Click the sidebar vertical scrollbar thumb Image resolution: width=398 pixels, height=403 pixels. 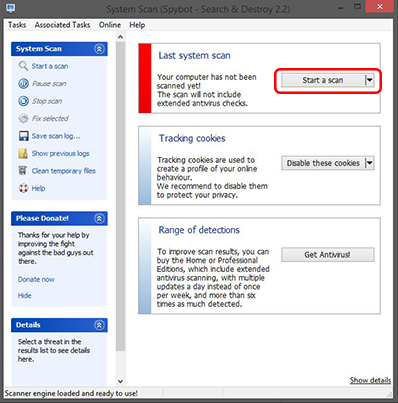point(121,196)
